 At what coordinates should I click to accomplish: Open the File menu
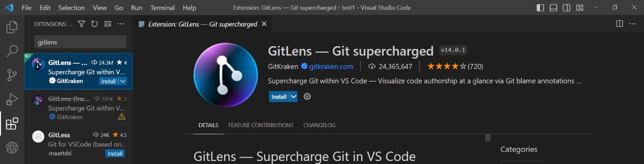click(x=27, y=8)
